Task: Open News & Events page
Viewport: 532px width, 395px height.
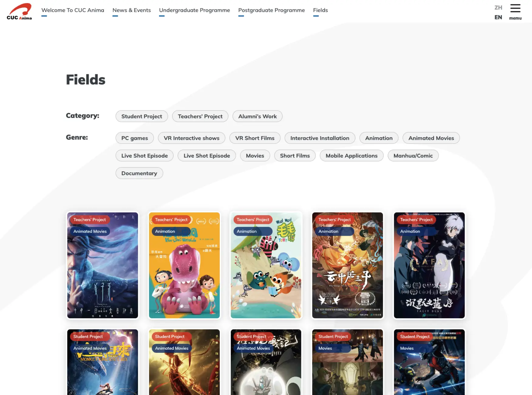Action: (x=131, y=10)
